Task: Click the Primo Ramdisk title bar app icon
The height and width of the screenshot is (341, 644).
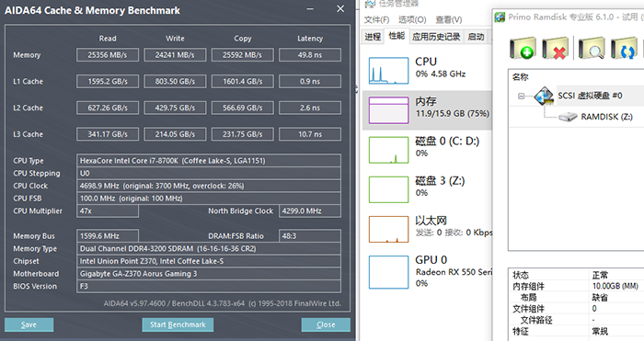Action: coord(500,17)
